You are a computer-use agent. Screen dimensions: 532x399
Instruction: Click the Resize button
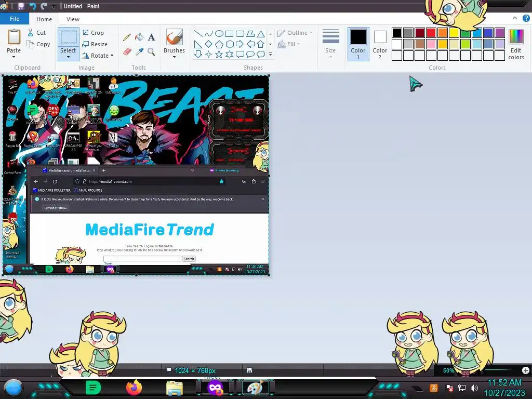tap(95, 45)
